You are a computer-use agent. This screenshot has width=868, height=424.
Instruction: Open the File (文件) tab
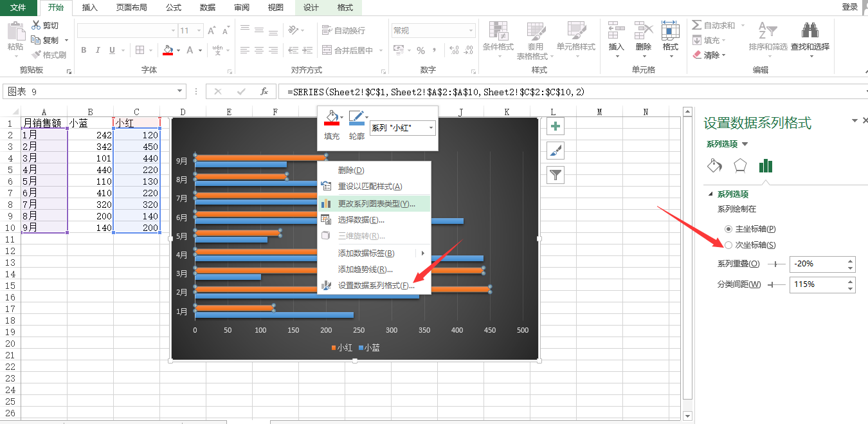point(19,8)
